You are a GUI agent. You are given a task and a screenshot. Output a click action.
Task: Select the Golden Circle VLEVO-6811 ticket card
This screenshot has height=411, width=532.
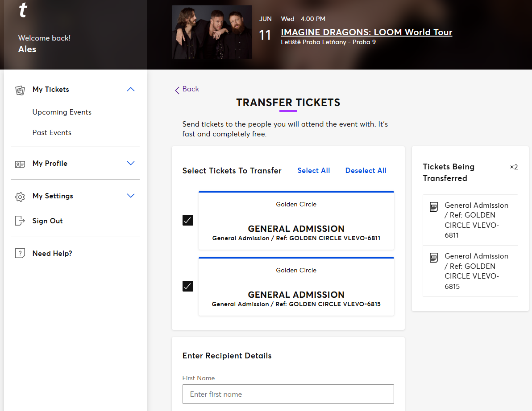point(296,220)
